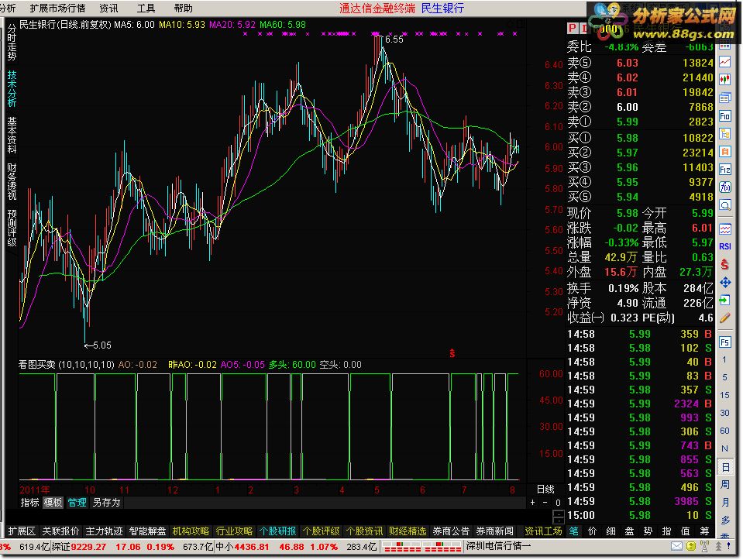
Task: Open the 机构攻略 bottom tab
Action: [191, 531]
